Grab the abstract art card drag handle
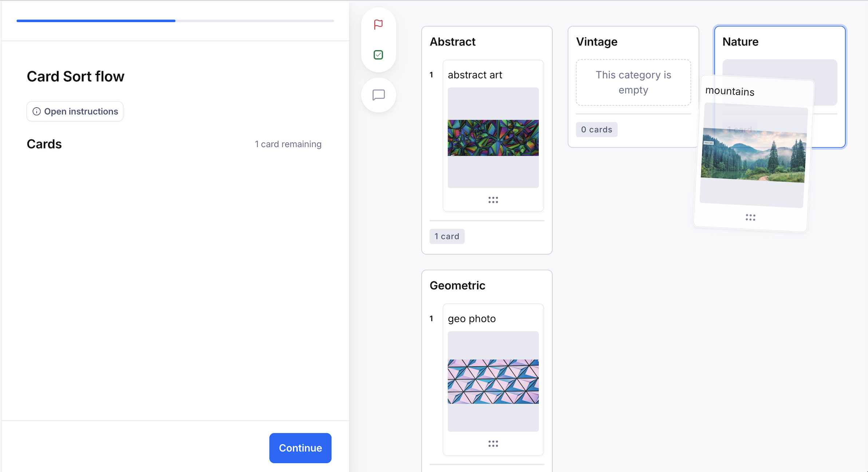Screen dimensions: 868x472 point(493,200)
